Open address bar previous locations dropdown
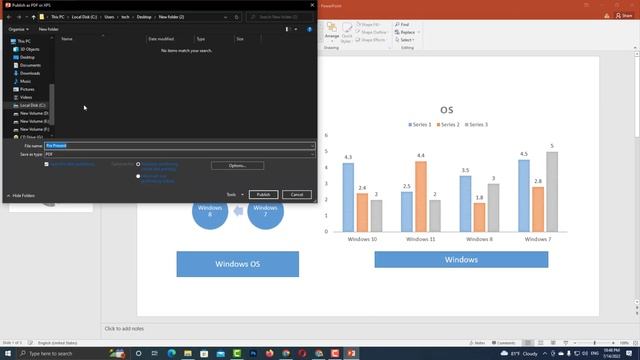Image resolution: width=640 pixels, height=360 pixels. click(x=225, y=17)
